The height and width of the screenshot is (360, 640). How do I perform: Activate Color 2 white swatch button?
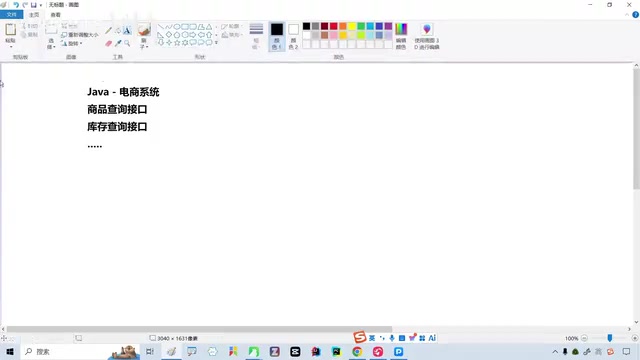[x=293, y=36]
